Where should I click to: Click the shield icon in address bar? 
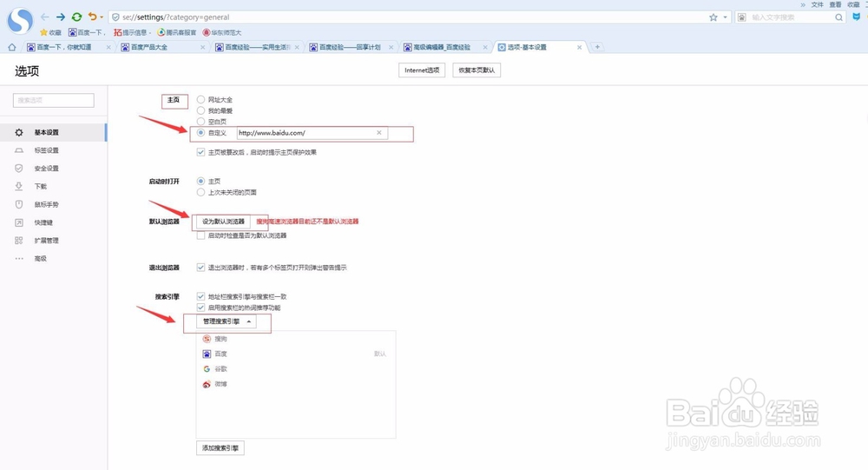pos(115,17)
